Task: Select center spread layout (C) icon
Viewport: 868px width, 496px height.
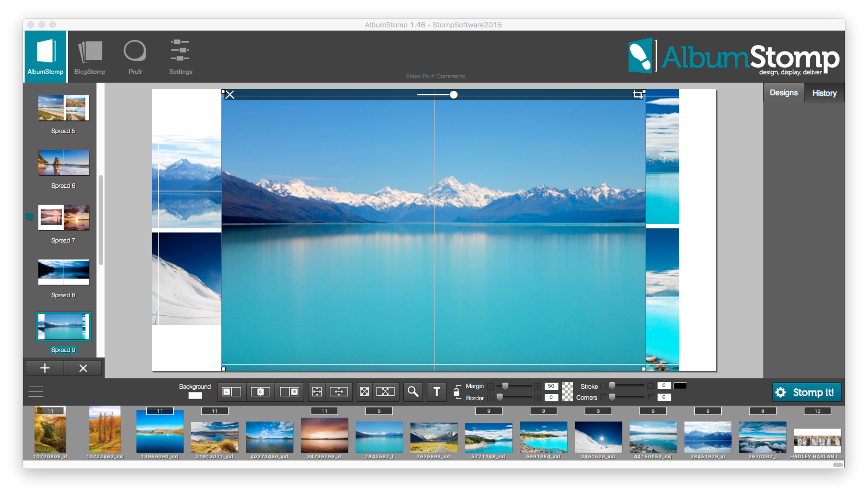Action: pos(260,391)
